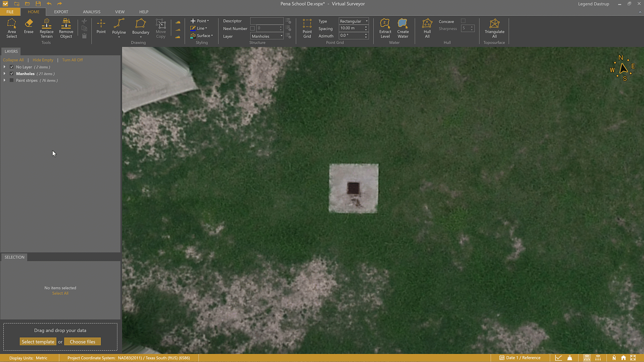Viewport: 644px width, 362px height.
Task: Click the Date 1 / Reference selector
Action: coord(520,358)
